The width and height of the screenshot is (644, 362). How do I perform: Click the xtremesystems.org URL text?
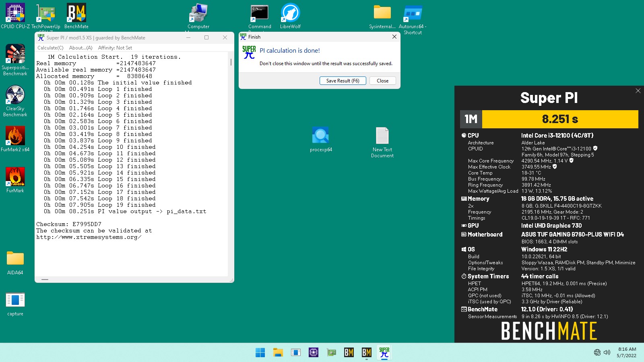click(89, 237)
